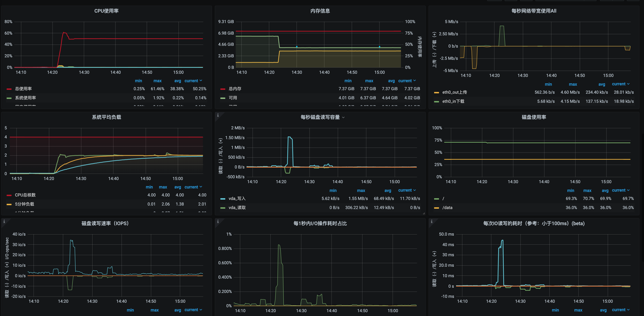The height and width of the screenshot is (316, 644).
Task: Sort CPU使用率 legend by min column
Action: coord(138,81)
